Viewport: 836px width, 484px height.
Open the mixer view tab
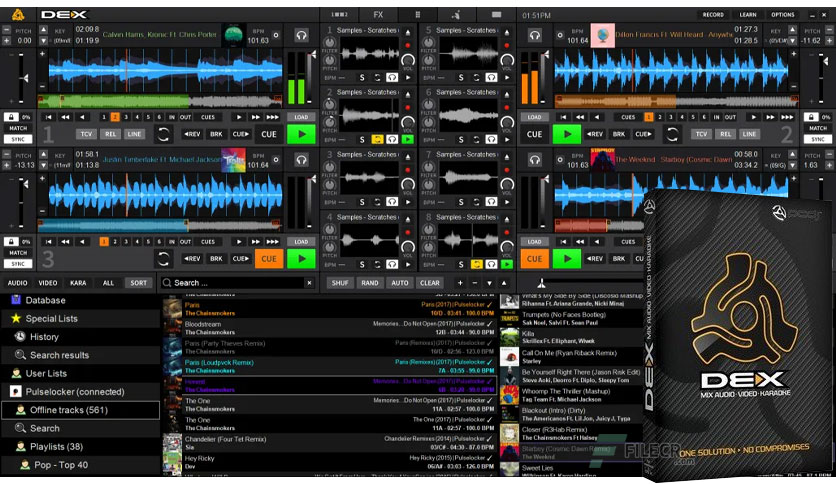pyautogui.click(x=339, y=14)
